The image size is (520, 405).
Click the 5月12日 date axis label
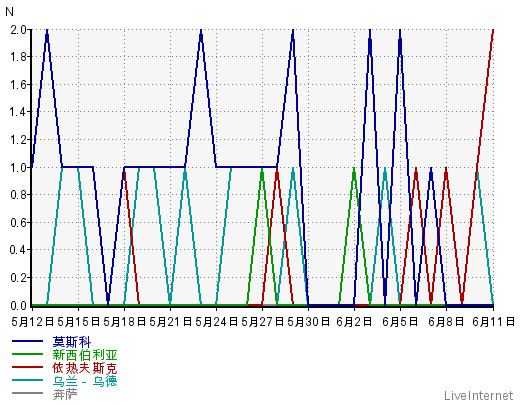click(x=33, y=322)
